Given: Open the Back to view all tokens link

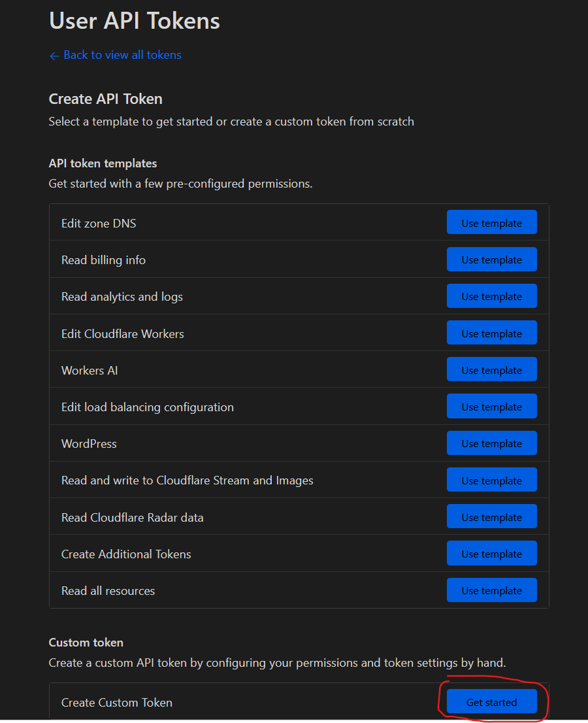Looking at the screenshot, I should pos(122,55).
